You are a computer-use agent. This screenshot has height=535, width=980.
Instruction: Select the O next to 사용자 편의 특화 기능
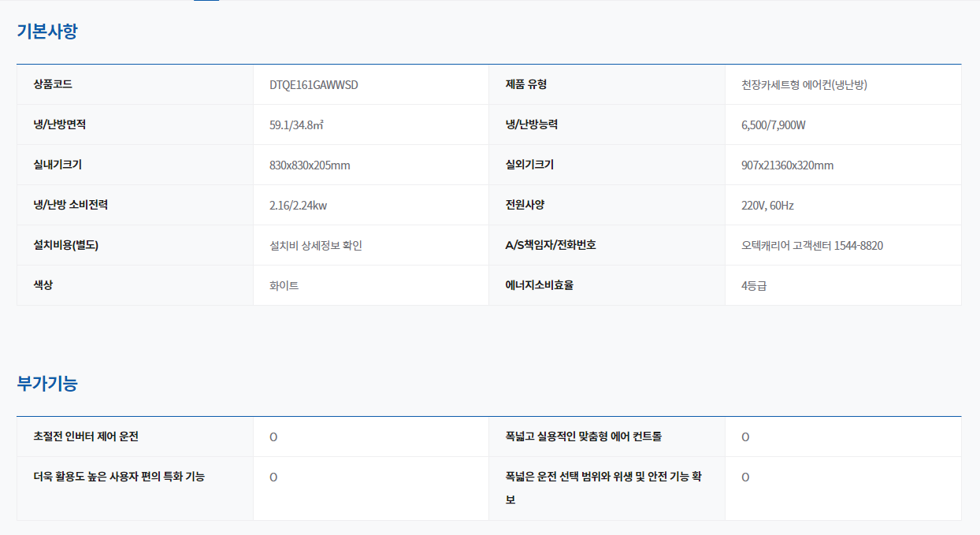(273, 477)
